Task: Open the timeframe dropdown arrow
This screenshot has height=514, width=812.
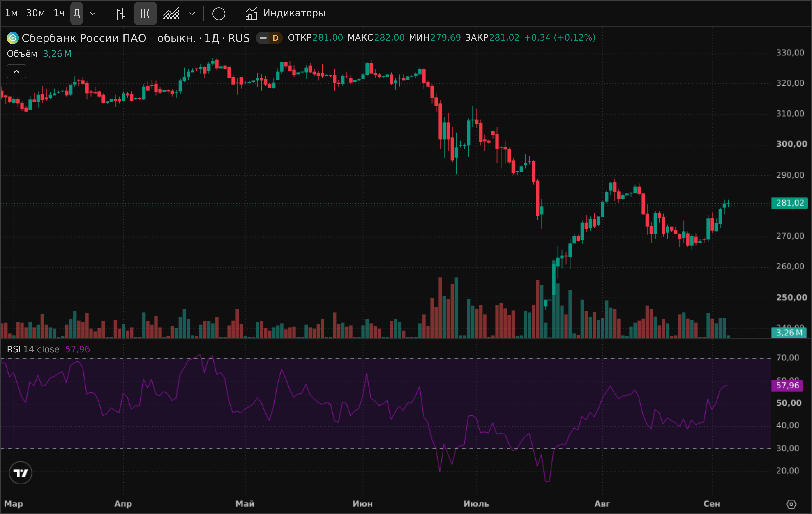Action: (93, 14)
